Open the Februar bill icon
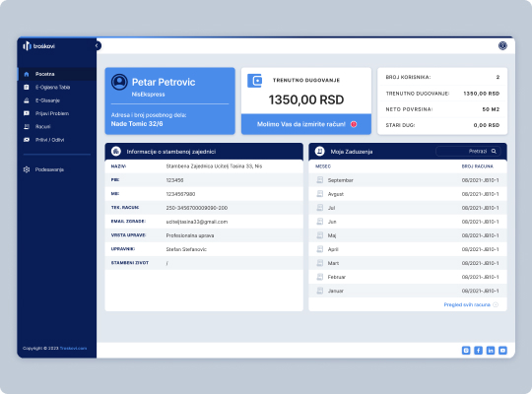Viewport: 532px width, 394px height. click(319, 277)
